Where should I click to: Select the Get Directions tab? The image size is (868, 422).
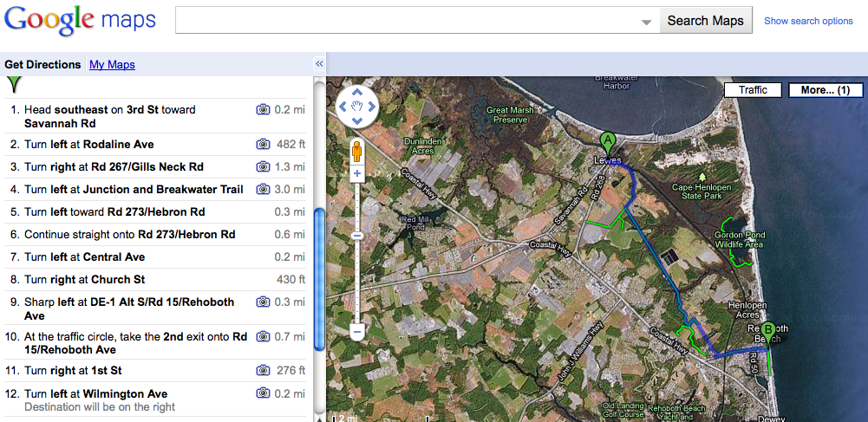coord(42,64)
